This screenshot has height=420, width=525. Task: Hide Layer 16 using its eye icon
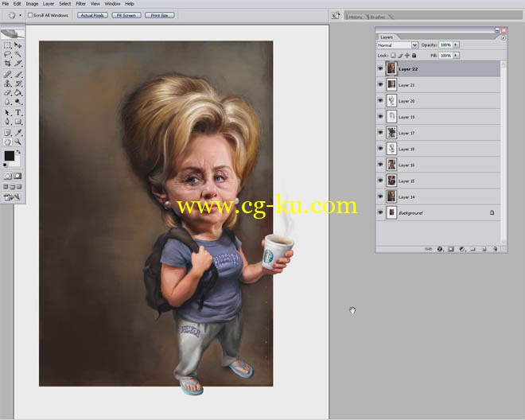point(380,165)
